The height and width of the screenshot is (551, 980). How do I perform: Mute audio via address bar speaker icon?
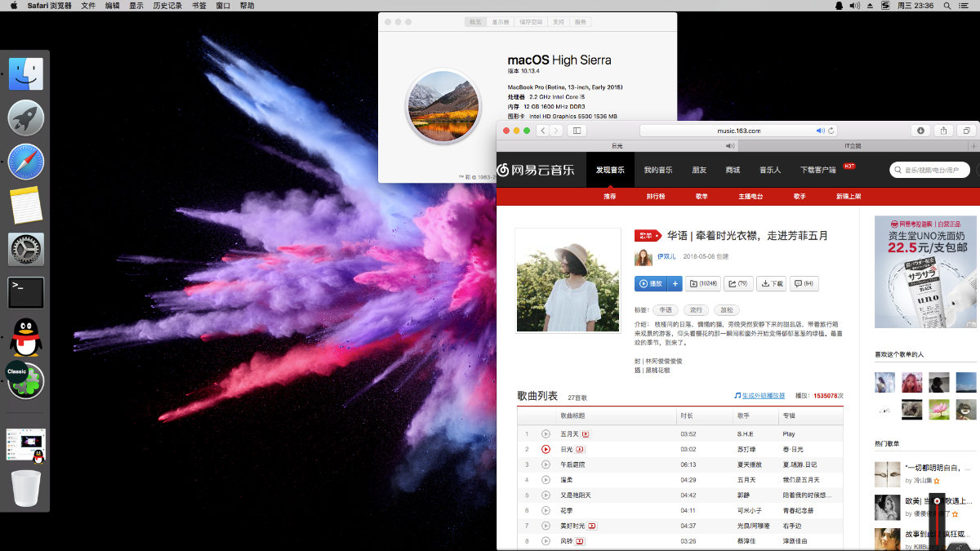click(x=820, y=131)
